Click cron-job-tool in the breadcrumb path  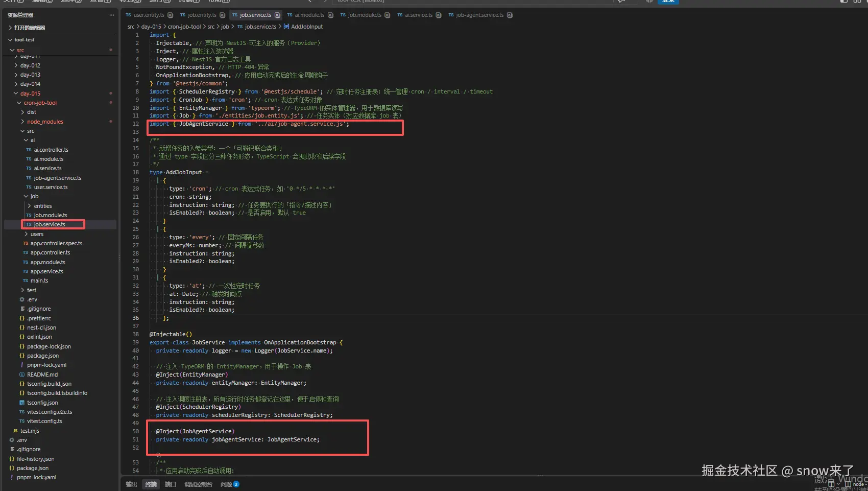tap(184, 27)
